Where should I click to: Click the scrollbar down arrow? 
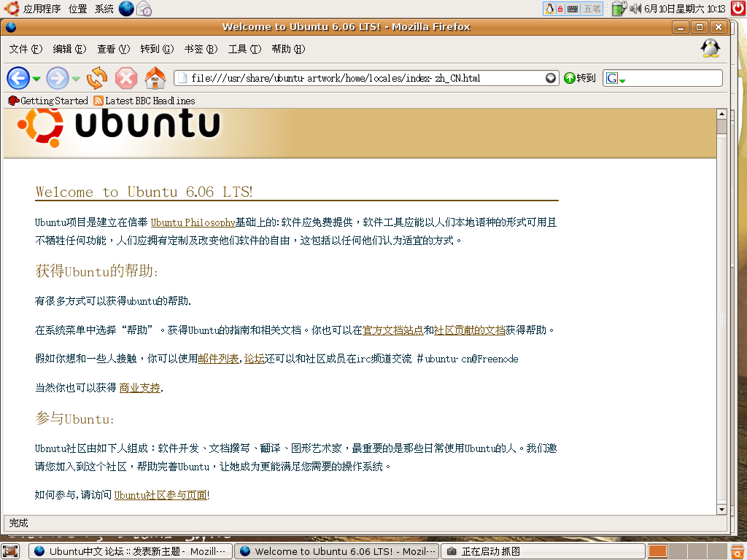pyautogui.click(x=721, y=510)
